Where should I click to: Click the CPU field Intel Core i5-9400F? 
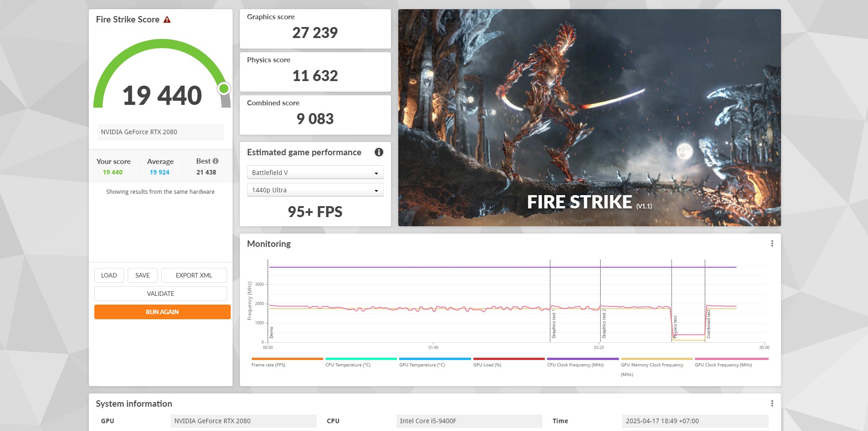469,421
